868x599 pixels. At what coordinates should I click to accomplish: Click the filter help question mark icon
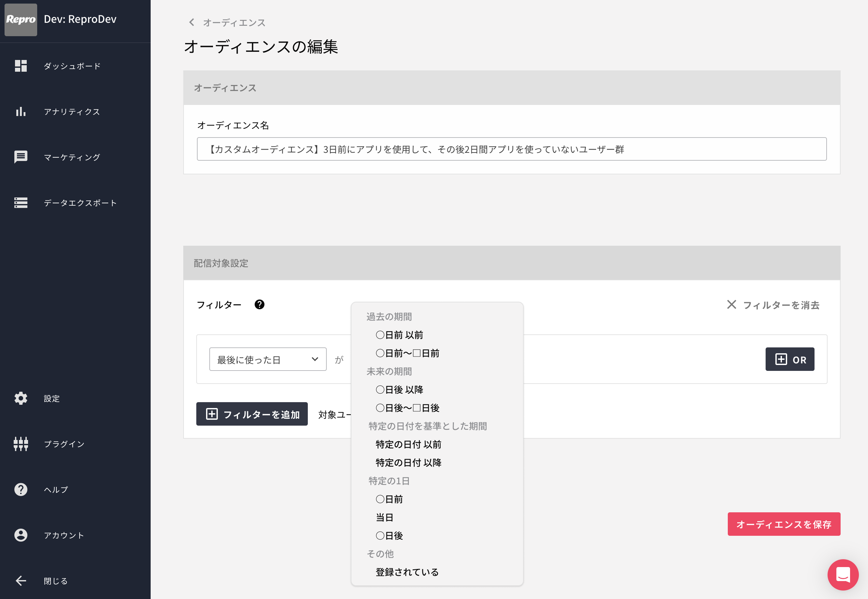(x=260, y=304)
